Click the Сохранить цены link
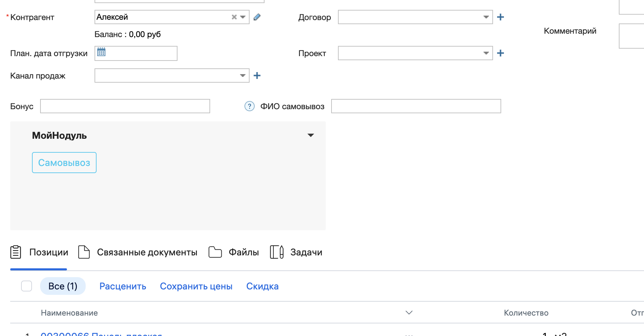This screenshot has height=336, width=644. pos(196,286)
